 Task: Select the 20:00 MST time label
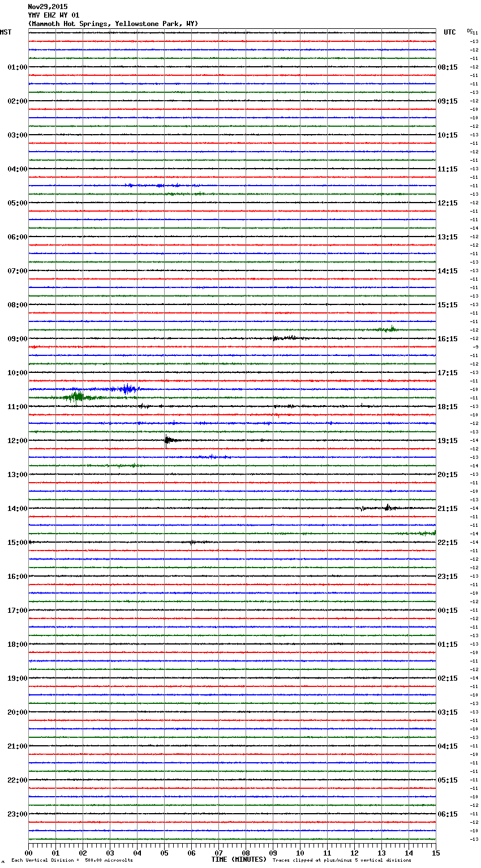pos(18,712)
